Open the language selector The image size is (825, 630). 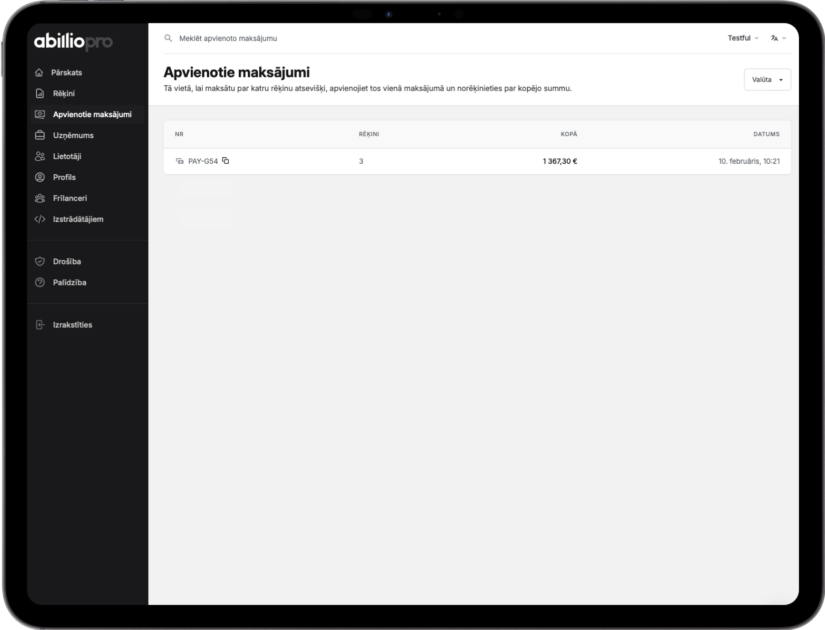pos(778,38)
